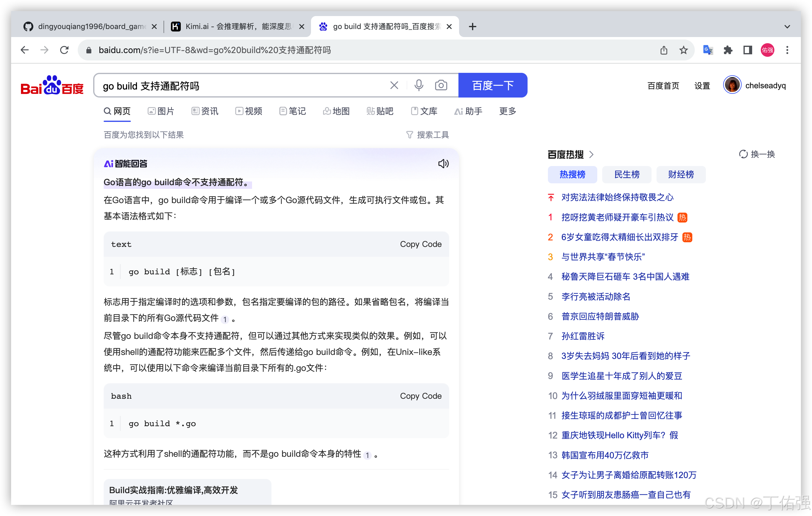Click citation 1 after Go源代码文件

[225, 319]
